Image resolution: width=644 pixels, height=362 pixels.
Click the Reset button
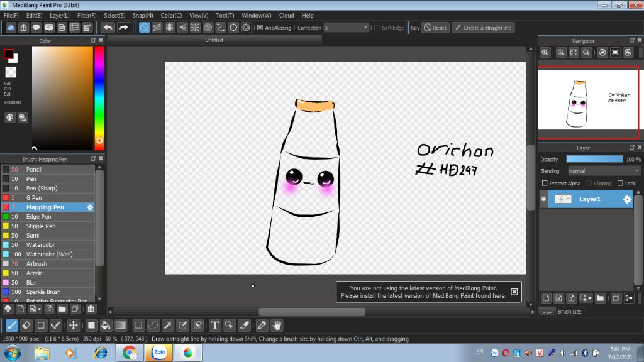click(435, 28)
